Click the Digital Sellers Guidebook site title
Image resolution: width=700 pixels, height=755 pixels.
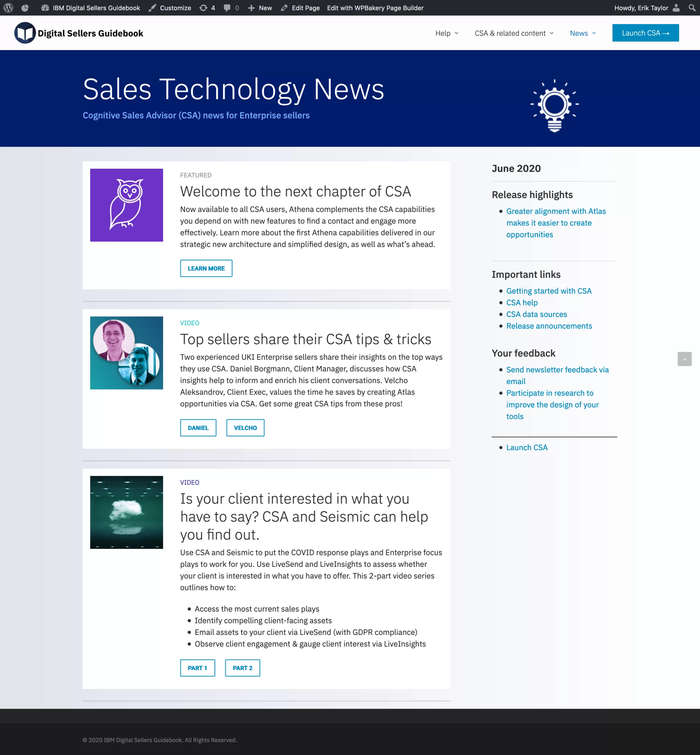pos(91,33)
